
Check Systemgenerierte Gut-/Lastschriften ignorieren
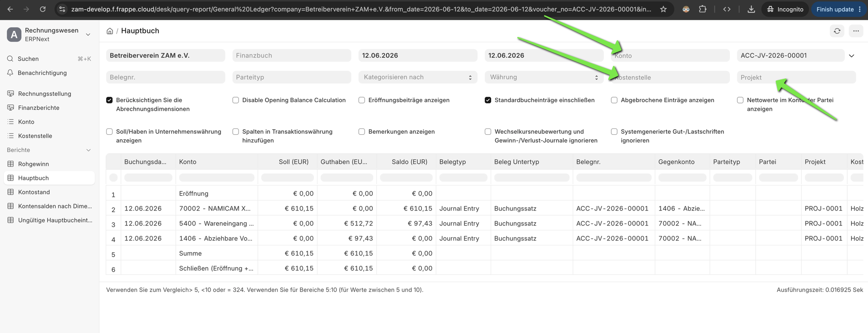[x=614, y=132]
